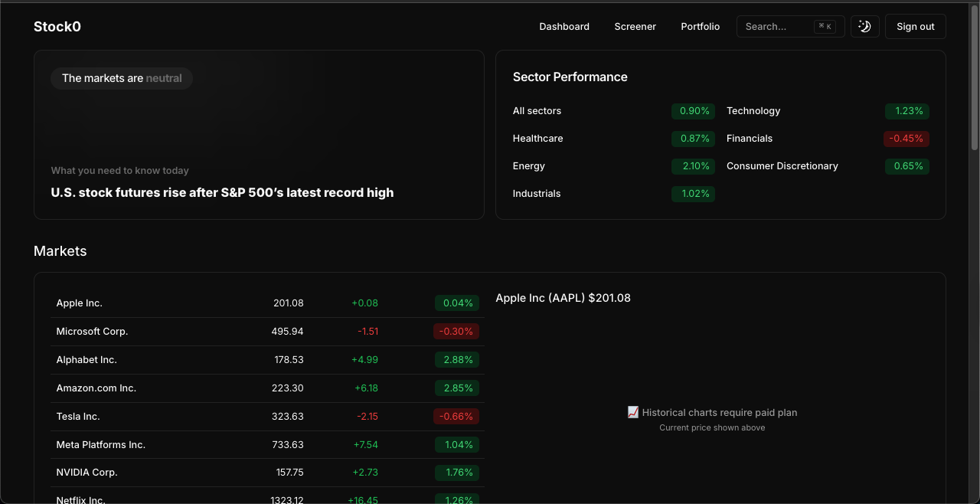Open the U.S. stock futures headline
This screenshot has width=980, height=504.
click(222, 192)
